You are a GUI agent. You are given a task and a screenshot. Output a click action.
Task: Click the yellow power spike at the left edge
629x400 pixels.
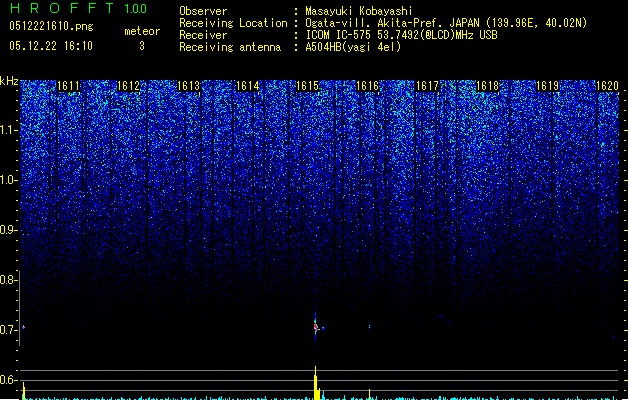(24, 391)
